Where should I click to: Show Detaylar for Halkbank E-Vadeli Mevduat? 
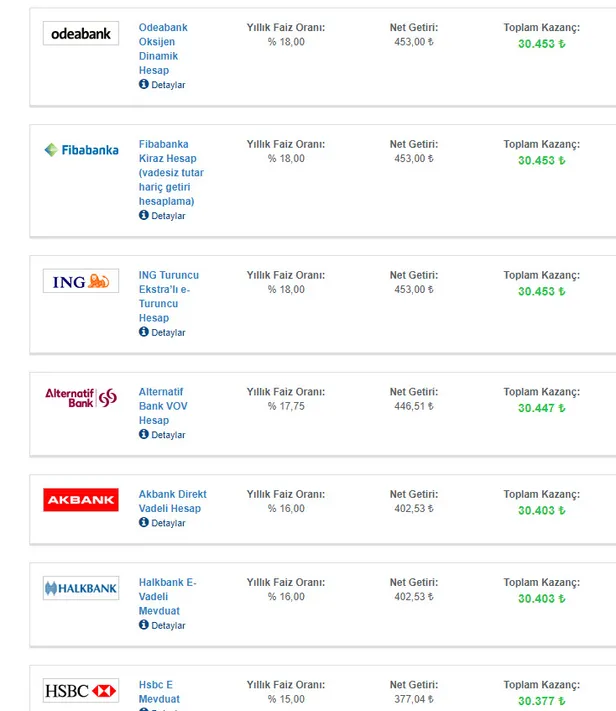point(167,626)
